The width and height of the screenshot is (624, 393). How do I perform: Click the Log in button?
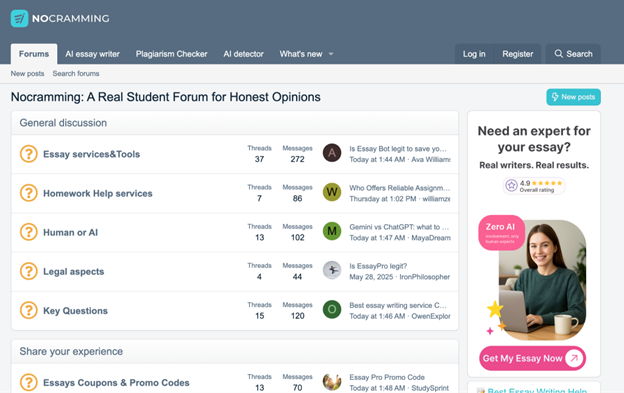point(474,54)
